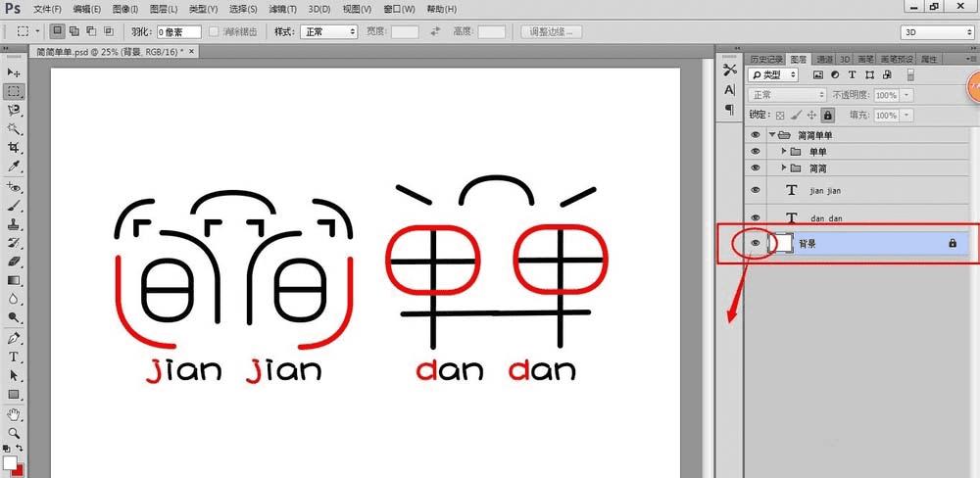Select the Eyedropper tool

pos(13,166)
